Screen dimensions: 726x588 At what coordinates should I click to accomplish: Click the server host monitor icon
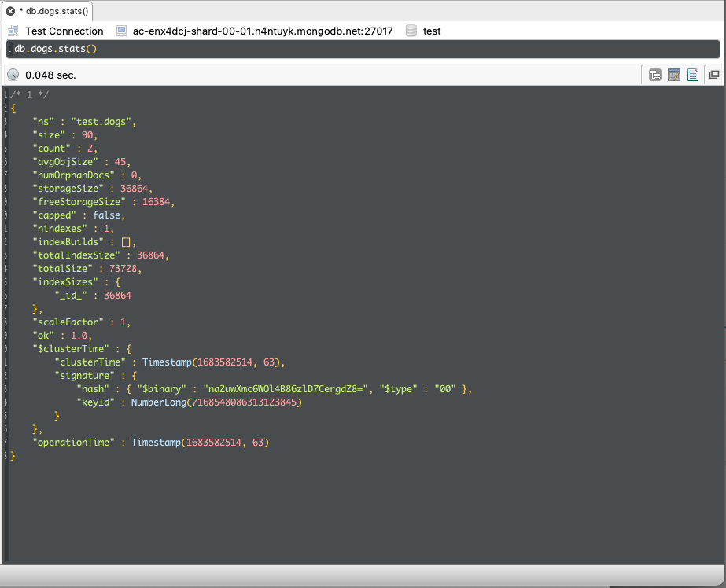tap(121, 31)
